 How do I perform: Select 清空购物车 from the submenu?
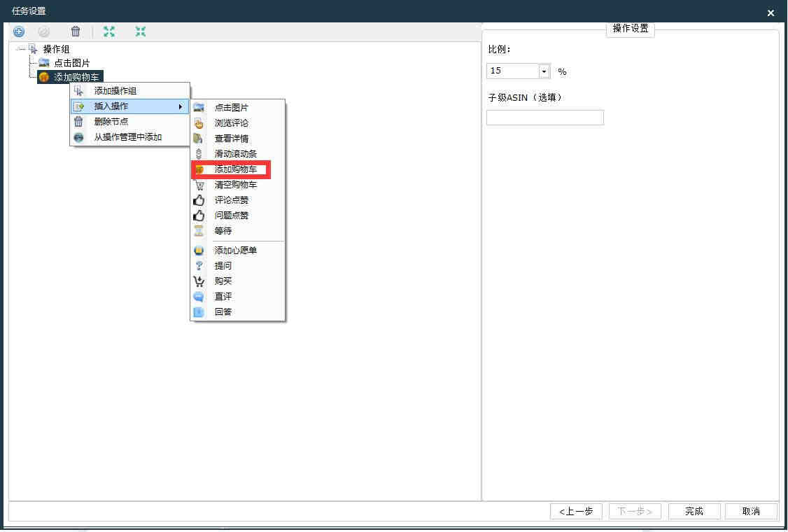coord(238,185)
